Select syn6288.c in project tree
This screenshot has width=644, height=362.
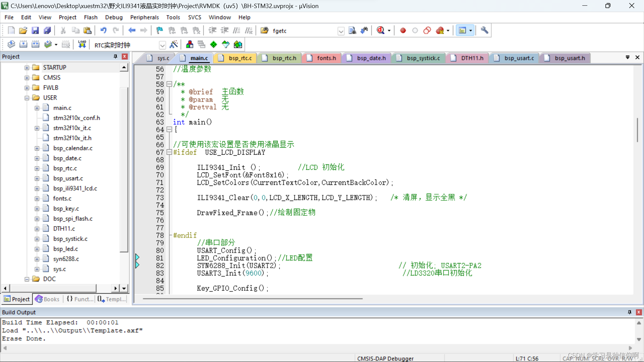66,259
